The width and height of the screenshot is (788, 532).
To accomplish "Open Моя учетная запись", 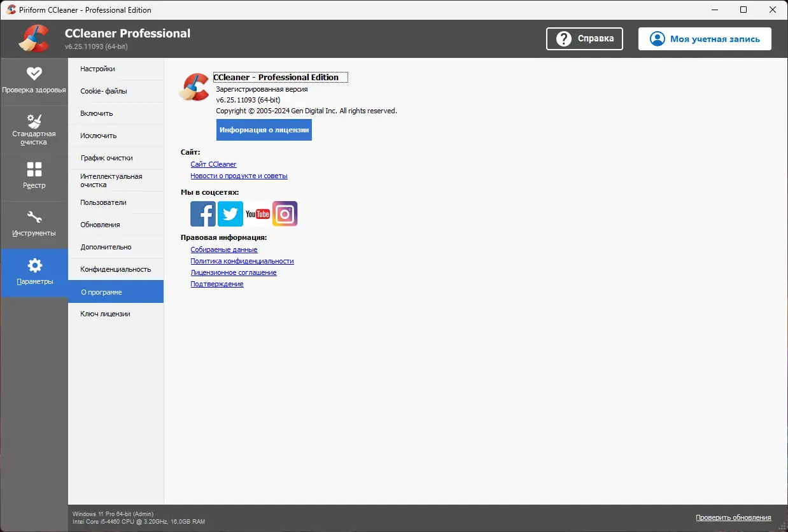I will click(704, 38).
